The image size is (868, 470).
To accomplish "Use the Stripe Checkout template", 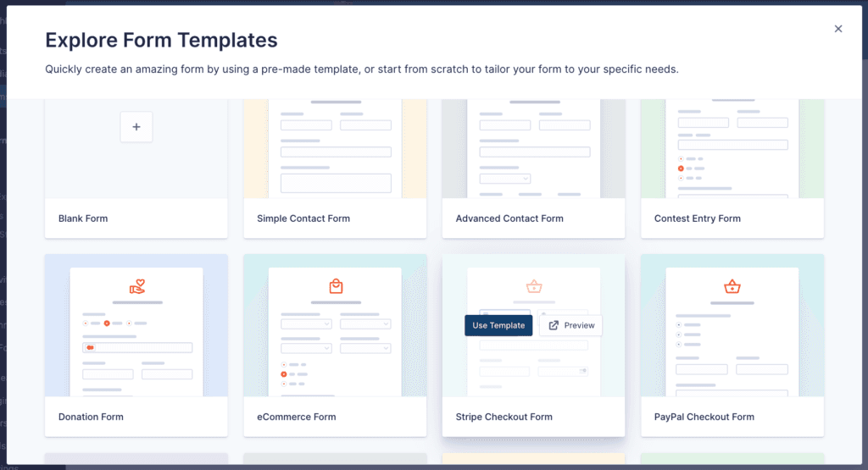I will [x=498, y=325].
